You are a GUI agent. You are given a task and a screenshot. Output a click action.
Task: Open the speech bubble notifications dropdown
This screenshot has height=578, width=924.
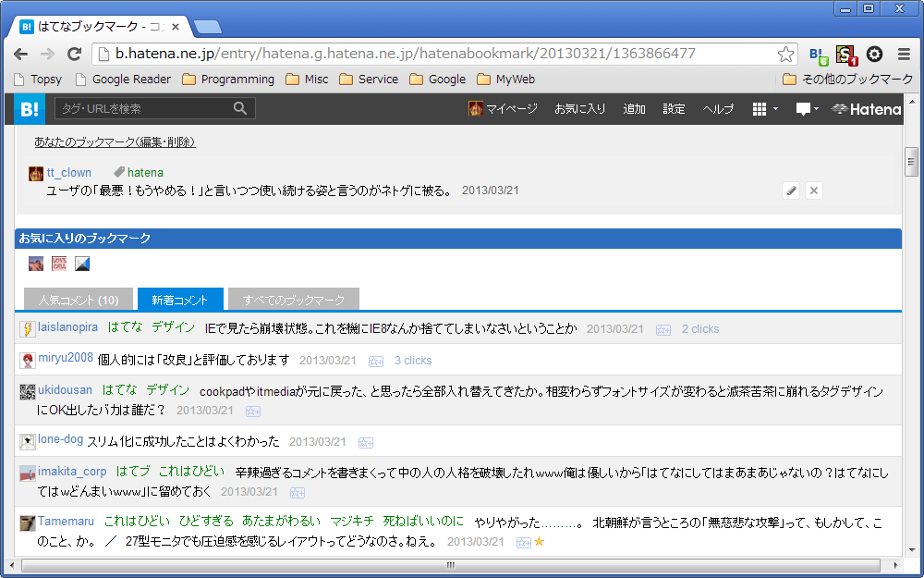[x=807, y=108]
